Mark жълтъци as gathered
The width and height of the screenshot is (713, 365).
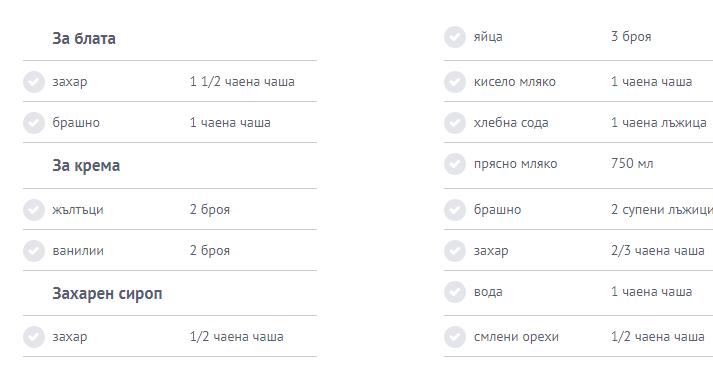tap(34, 210)
